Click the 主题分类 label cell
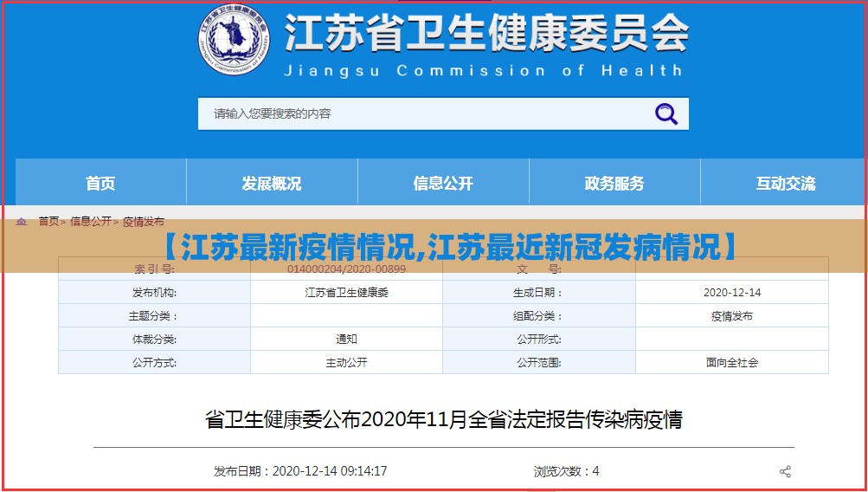868x492 pixels. coord(154,316)
